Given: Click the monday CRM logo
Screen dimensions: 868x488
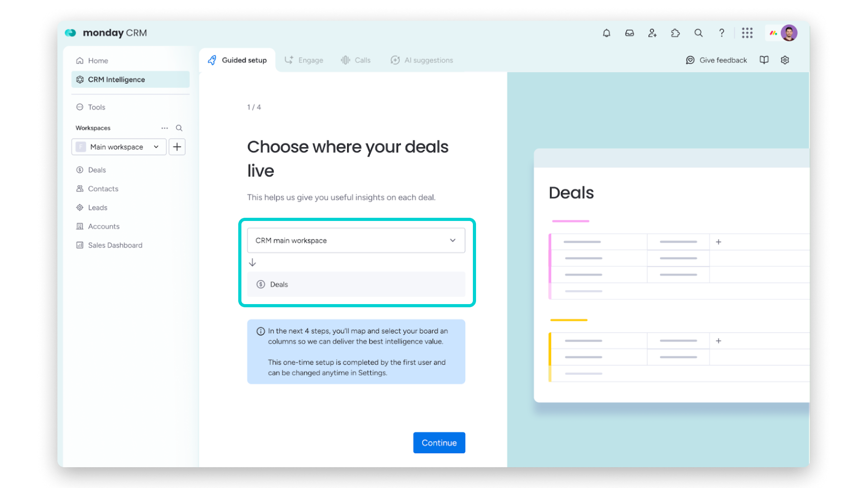Looking at the screenshot, I should 106,33.
